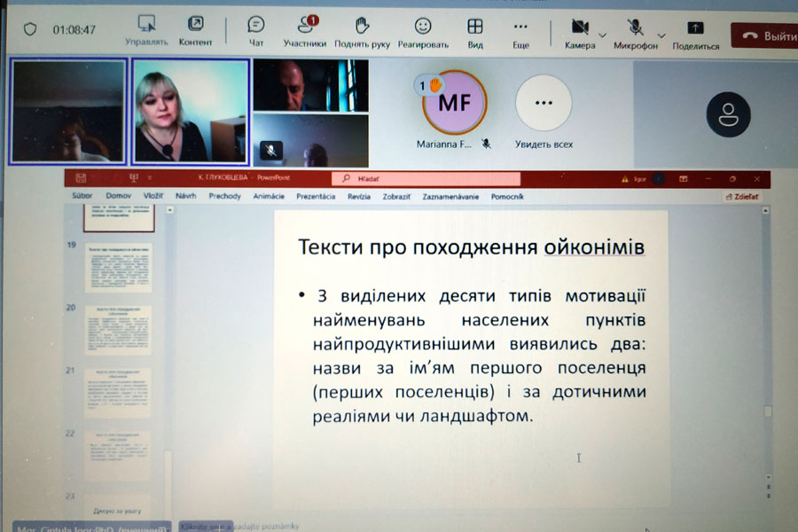Toggle the microphone mute
This screenshot has height=532, width=798.
[635, 27]
